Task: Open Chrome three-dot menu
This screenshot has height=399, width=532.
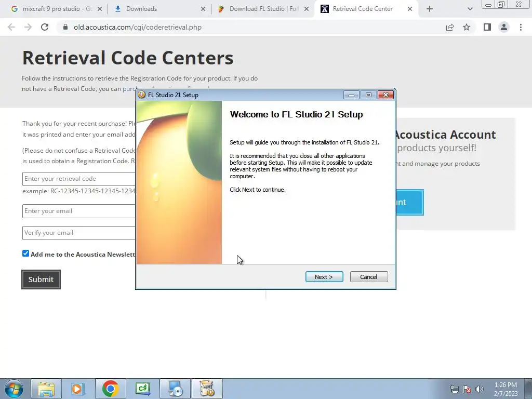Action: point(521,27)
